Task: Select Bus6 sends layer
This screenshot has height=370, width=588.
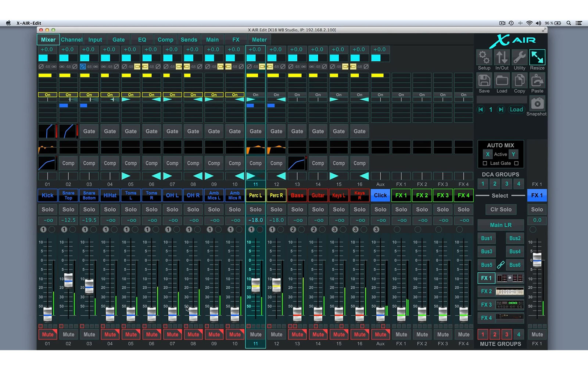Action: (x=515, y=265)
